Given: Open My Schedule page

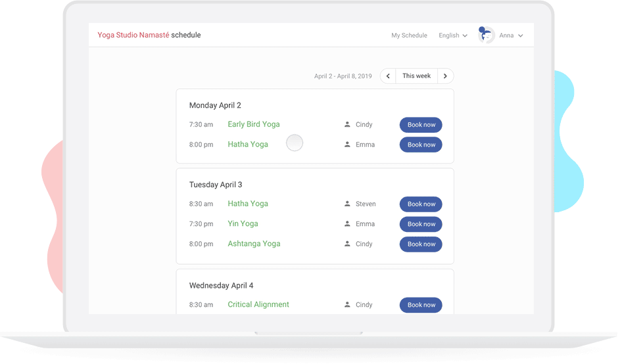Looking at the screenshot, I should click(409, 35).
